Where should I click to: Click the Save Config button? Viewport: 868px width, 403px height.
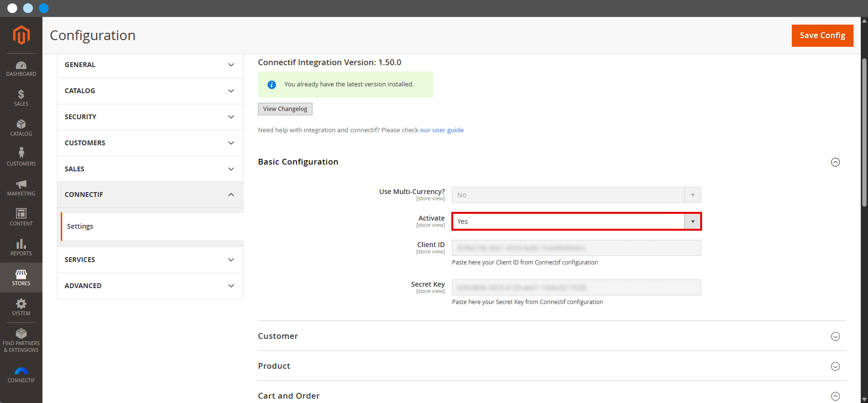[x=822, y=36]
